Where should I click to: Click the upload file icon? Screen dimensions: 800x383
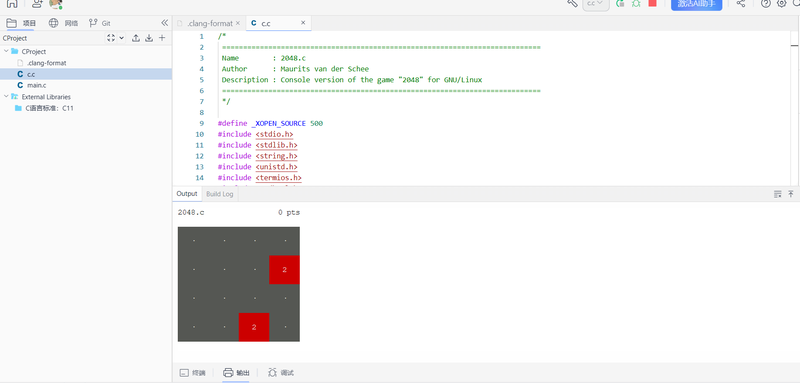pos(136,38)
